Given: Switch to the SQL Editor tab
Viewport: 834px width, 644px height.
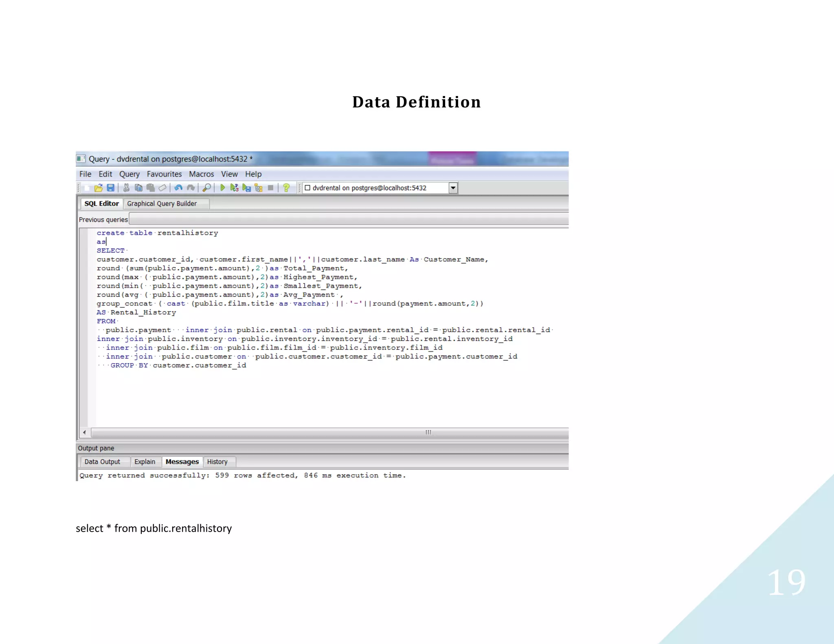Looking at the screenshot, I should point(101,204).
